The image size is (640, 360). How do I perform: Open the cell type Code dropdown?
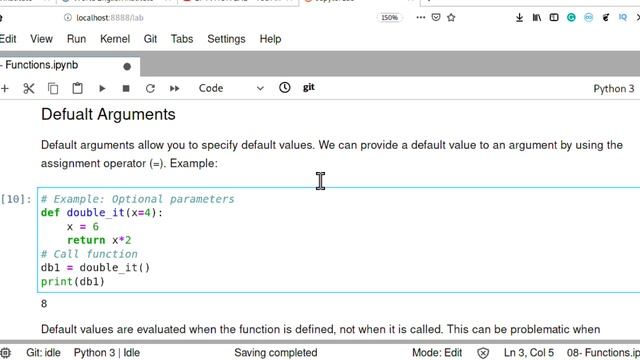point(231,88)
